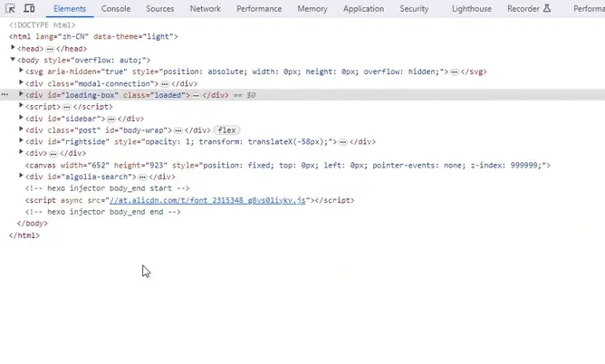Open the ellipsis menu beside loading-box row
This screenshot has height=364, width=605.
[5, 94]
